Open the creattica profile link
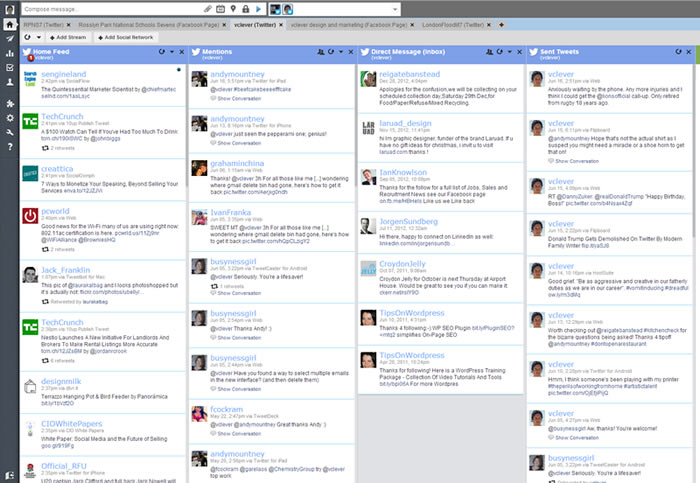The width and height of the screenshot is (700, 483). coord(57,169)
